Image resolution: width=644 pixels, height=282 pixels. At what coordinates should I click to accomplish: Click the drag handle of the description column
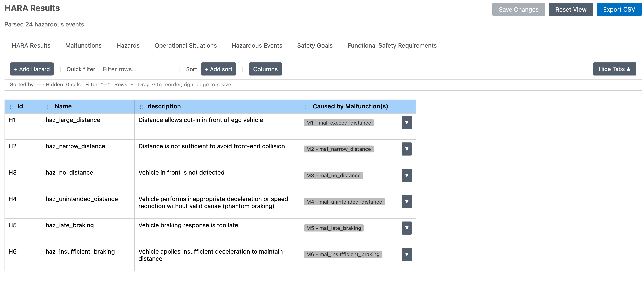tap(141, 107)
